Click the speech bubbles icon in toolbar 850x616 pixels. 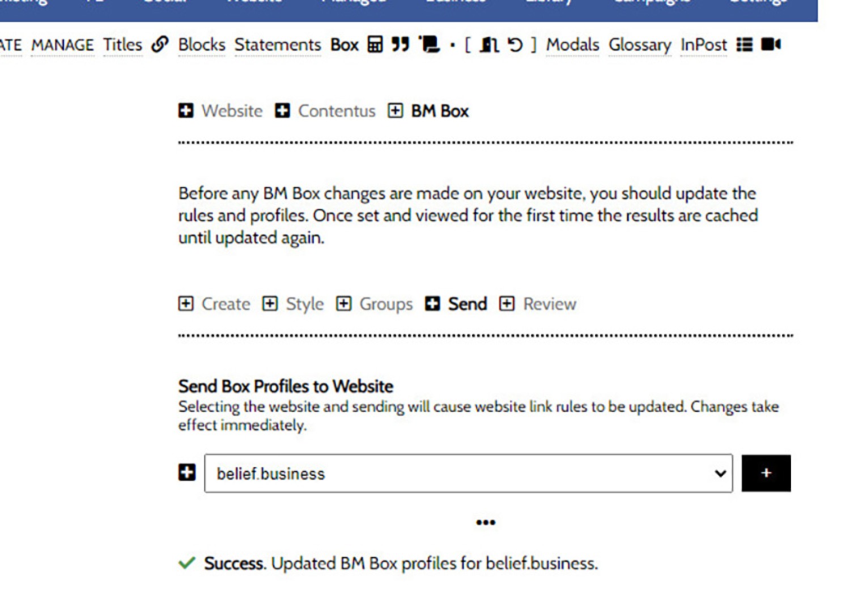[x=429, y=44]
